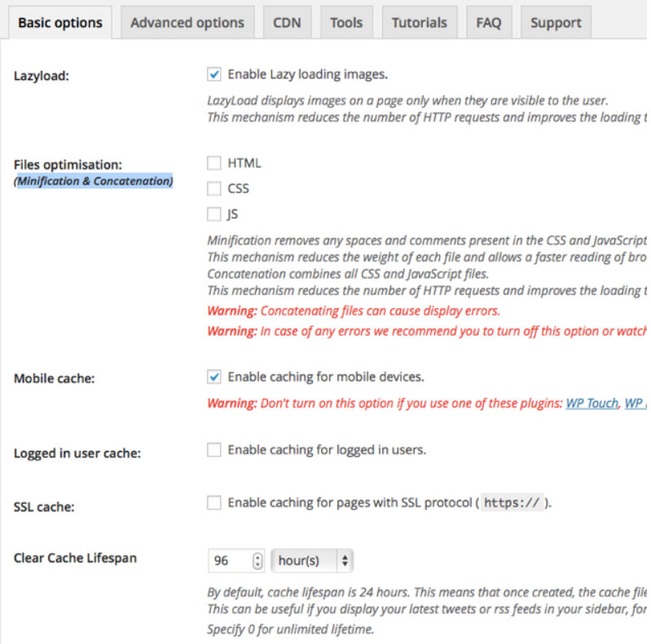651x644 pixels.
Task: Click the Enable Lazy loading images label
Action: (x=307, y=75)
